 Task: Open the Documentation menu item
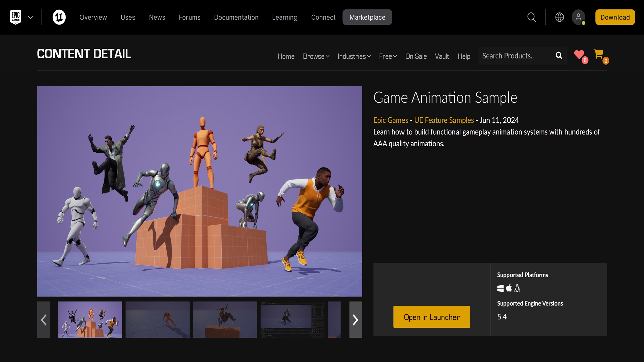tap(236, 17)
